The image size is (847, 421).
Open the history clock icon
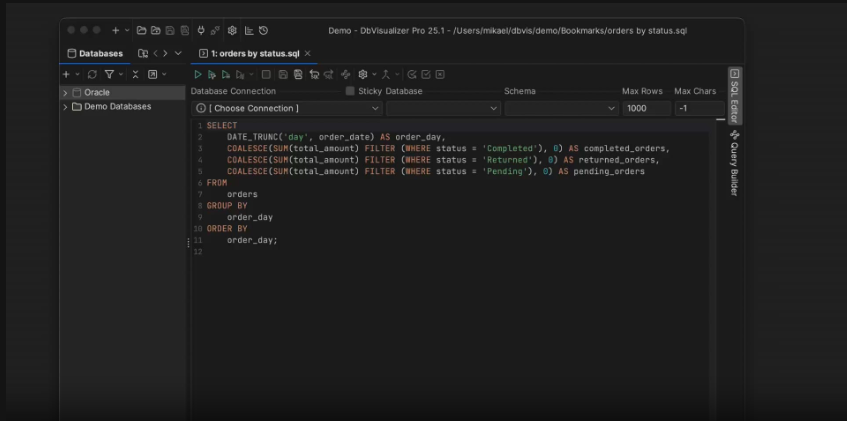(x=263, y=31)
